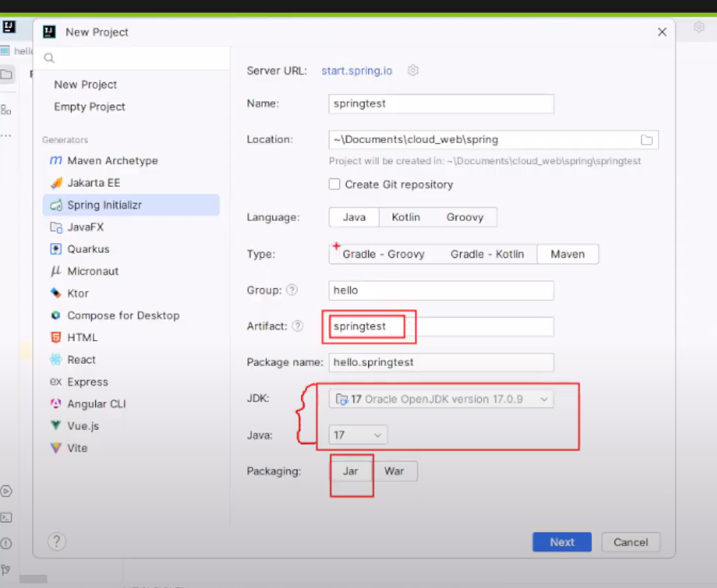Open the Terminal tool window icon
This screenshot has width=717, height=588.
pyautogui.click(x=6, y=517)
